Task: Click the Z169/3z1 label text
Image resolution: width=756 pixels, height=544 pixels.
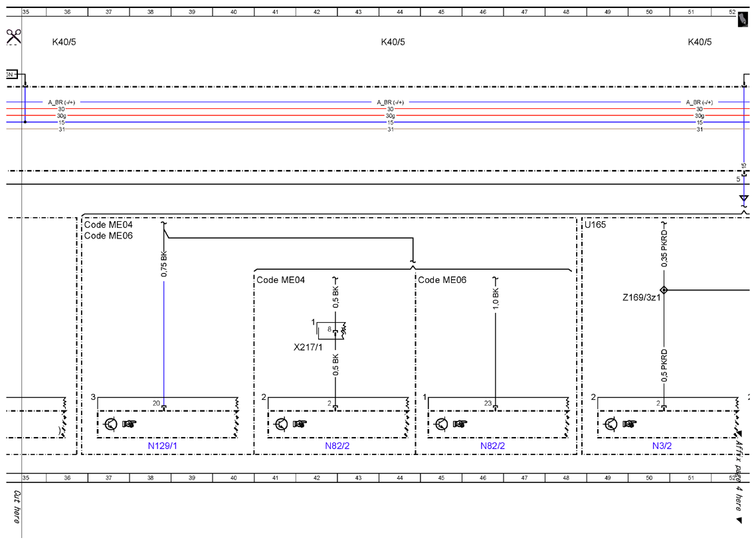Action: 641,298
